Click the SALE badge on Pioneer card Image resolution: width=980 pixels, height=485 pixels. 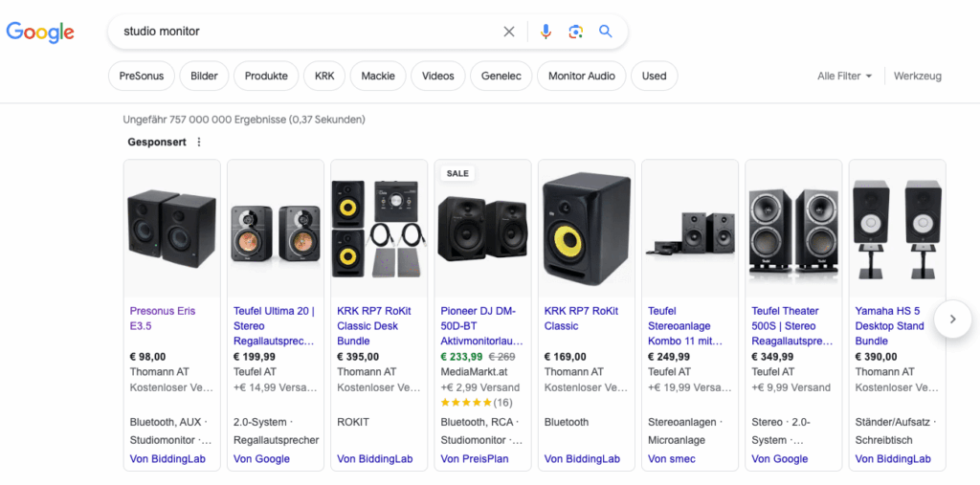click(457, 173)
